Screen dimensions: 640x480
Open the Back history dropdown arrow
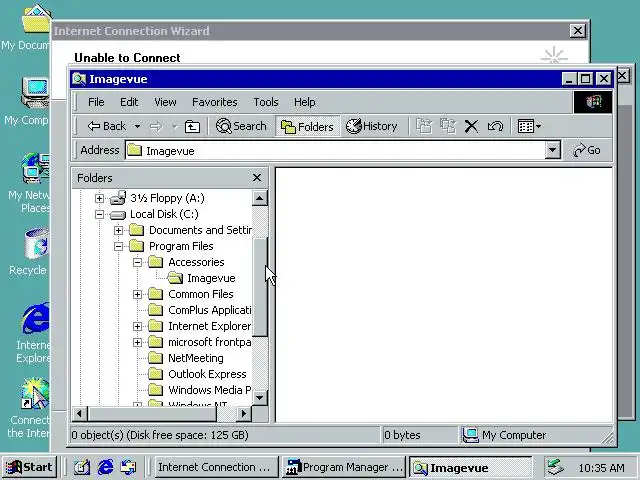(138, 127)
